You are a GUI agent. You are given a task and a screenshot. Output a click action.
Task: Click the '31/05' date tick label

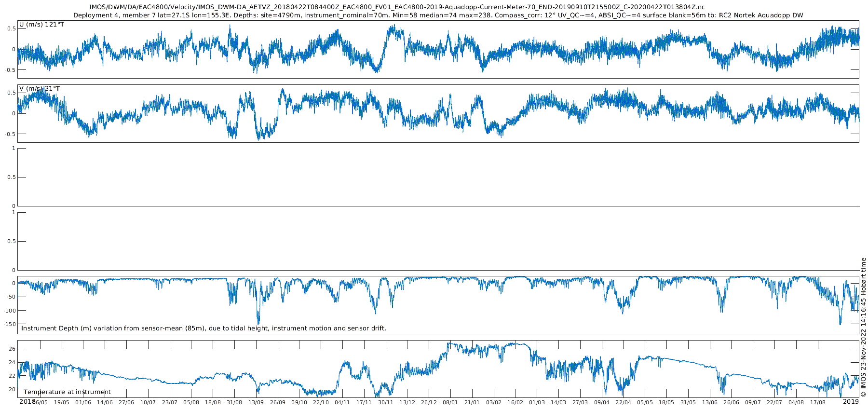click(x=688, y=402)
